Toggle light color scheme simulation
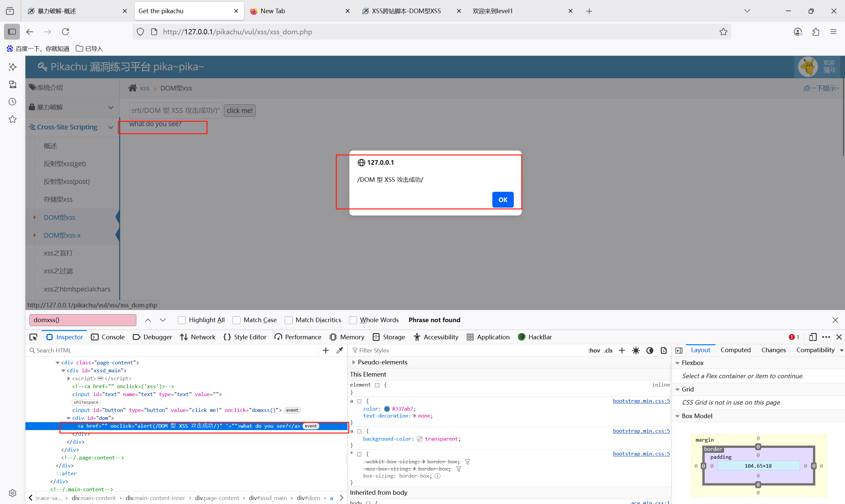The height and width of the screenshot is (504, 845). pyautogui.click(x=636, y=350)
